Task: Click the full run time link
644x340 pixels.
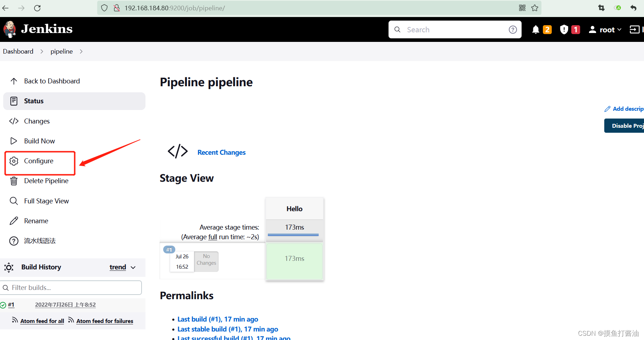Action: [213, 237]
